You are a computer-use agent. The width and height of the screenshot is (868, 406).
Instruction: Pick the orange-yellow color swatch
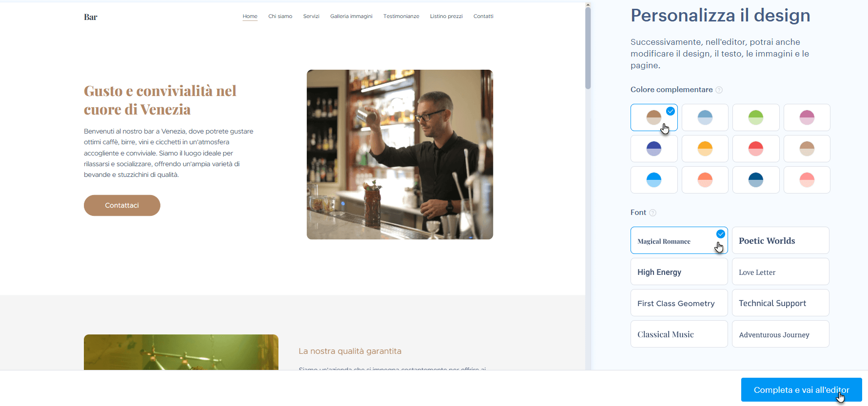click(705, 149)
